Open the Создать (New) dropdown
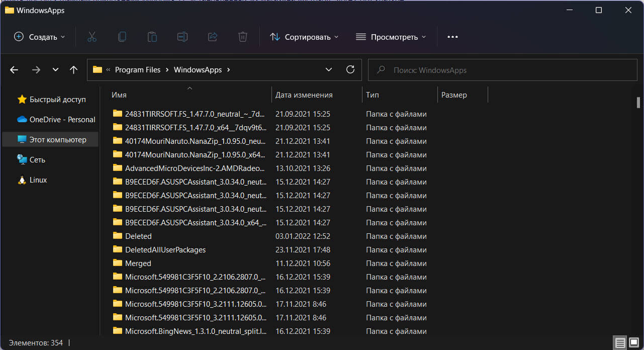The width and height of the screenshot is (644, 350). [x=39, y=37]
